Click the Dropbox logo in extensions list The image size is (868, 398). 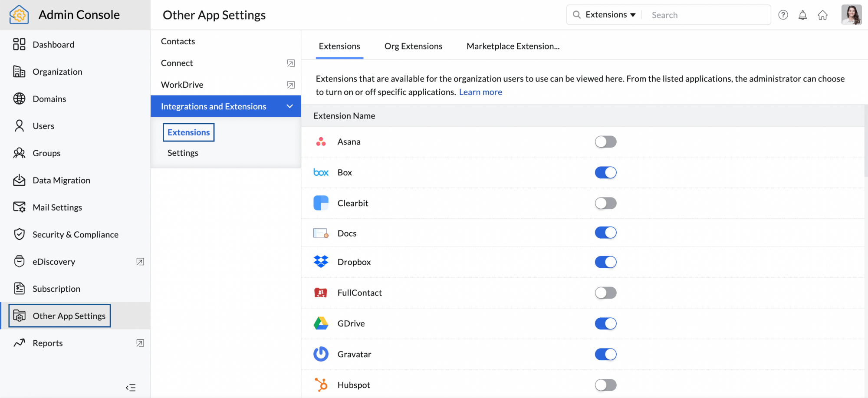(321, 262)
